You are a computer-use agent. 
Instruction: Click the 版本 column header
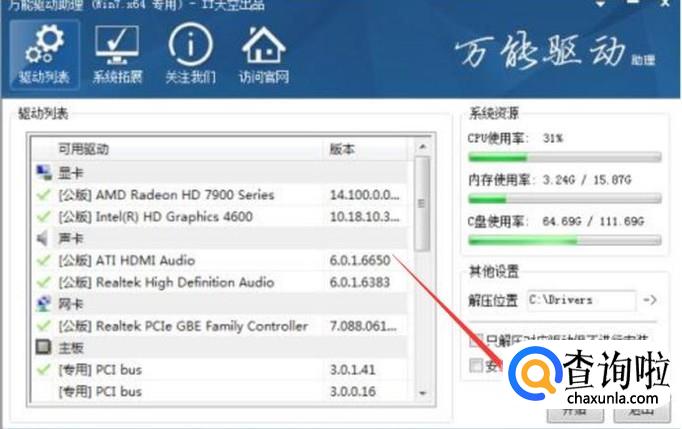366,149
